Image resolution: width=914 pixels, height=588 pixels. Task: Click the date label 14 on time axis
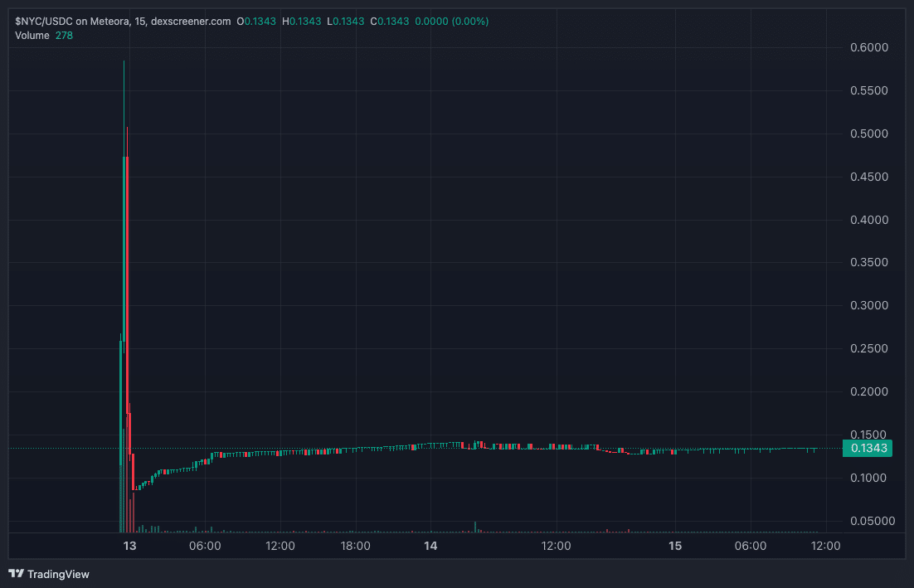point(430,546)
